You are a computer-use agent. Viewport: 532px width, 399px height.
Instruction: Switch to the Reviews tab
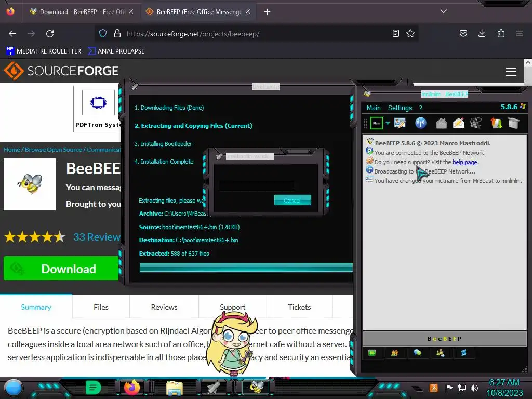point(164,307)
